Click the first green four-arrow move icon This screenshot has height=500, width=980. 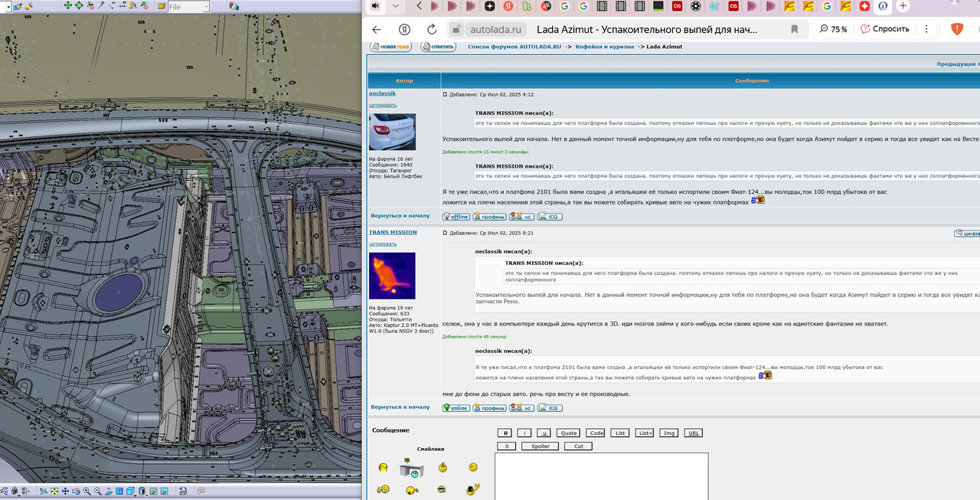(x=68, y=5)
